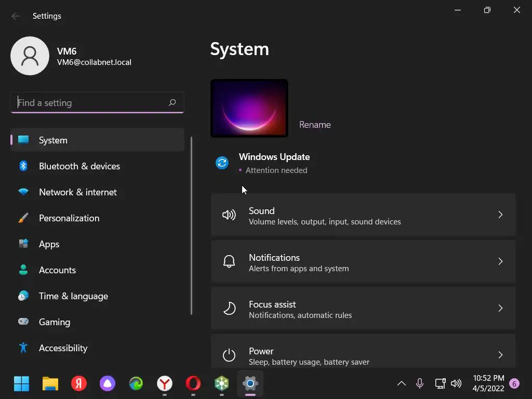Expand the Focus assist chevron
The height and width of the screenshot is (399, 532).
point(500,309)
